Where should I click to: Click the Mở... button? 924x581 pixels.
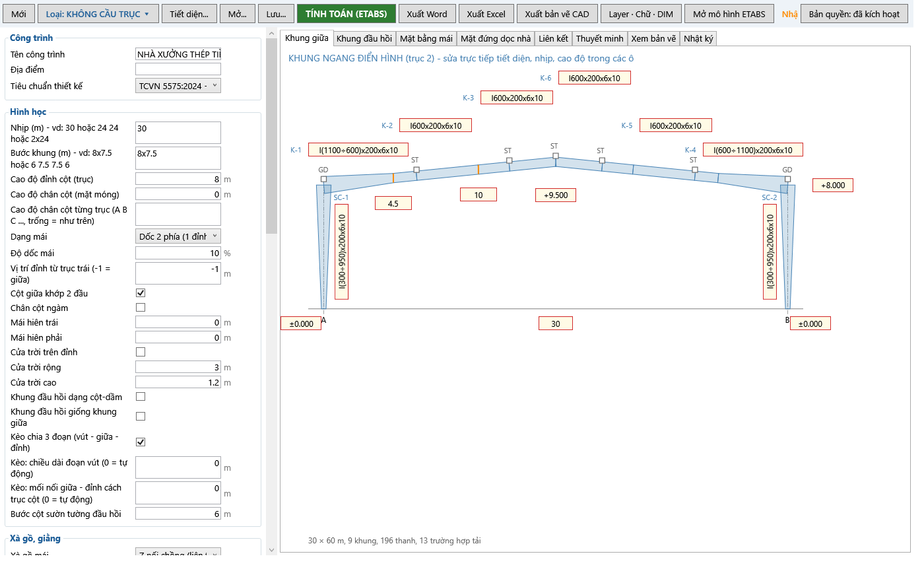point(238,14)
